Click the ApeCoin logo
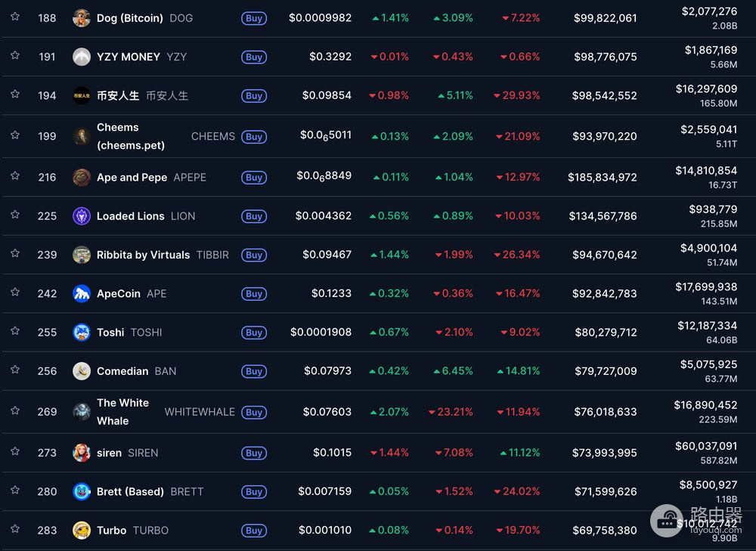This screenshot has height=551, width=756. point(82,293)
